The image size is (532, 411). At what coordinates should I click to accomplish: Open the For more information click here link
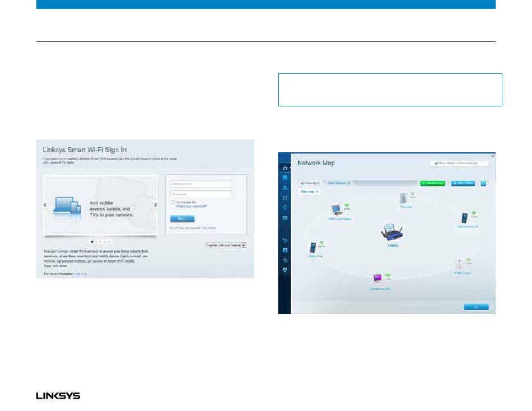click(x=81, y=274)
